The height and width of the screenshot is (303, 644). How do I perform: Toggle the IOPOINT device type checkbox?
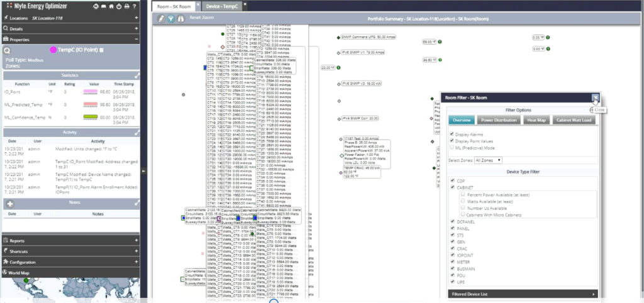point(453,255)
